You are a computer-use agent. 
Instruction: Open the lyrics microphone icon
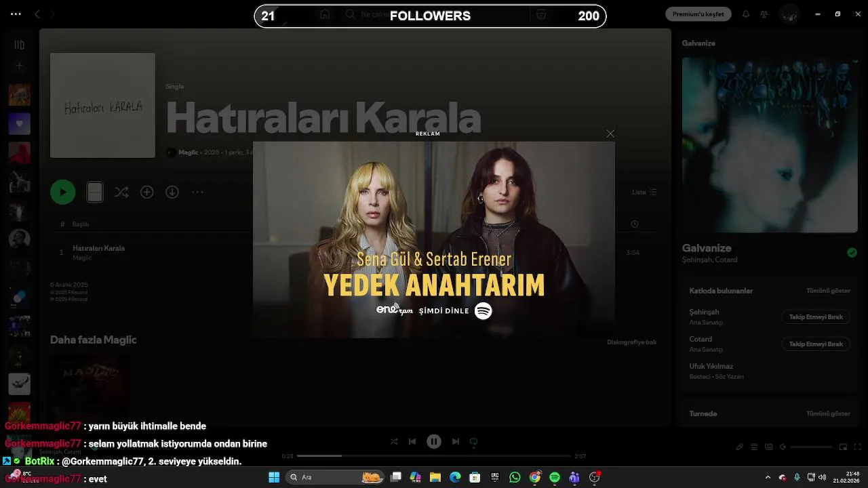tap(740, 447)
